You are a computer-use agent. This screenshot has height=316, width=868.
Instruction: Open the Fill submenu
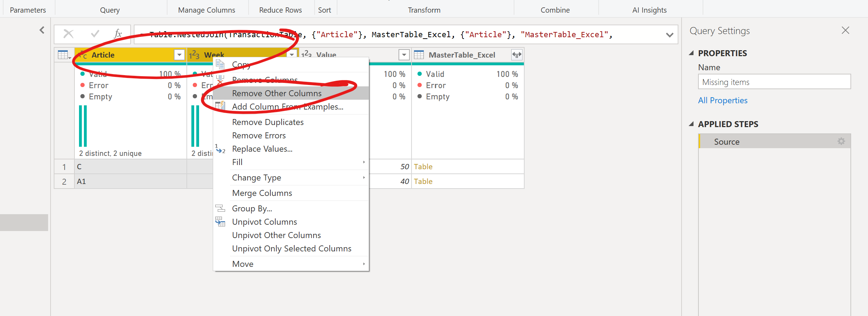tap(291, 162)
